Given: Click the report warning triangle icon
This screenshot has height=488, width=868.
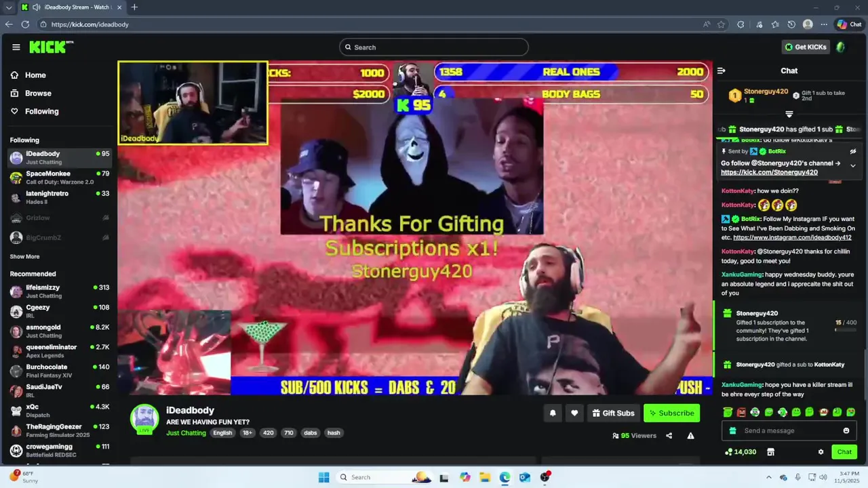Looking at the screenshot, I should pyautogui.click(x=690, y=436).
